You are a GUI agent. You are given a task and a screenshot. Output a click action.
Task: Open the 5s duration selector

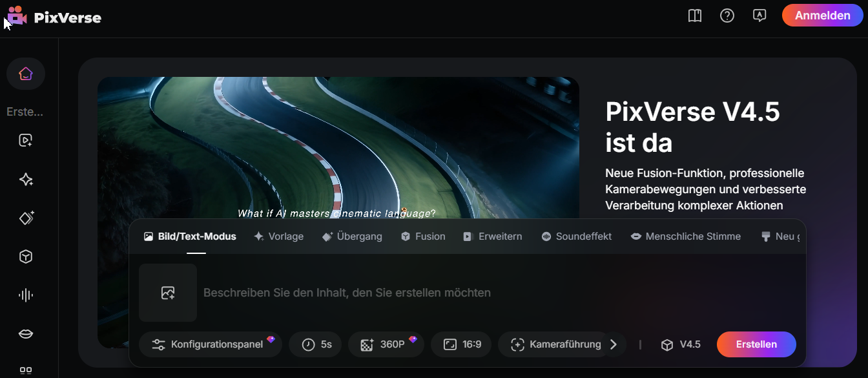(x=316, y=344)
